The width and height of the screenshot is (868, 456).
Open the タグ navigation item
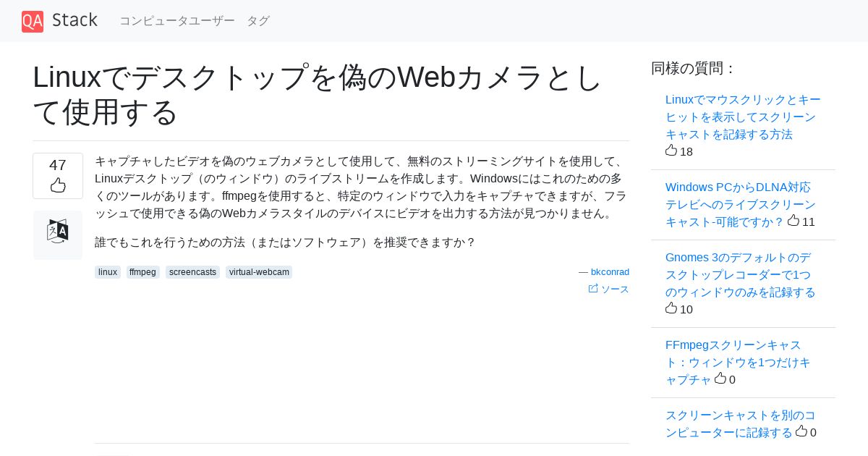pyautogui.click(x=258, y=21)
